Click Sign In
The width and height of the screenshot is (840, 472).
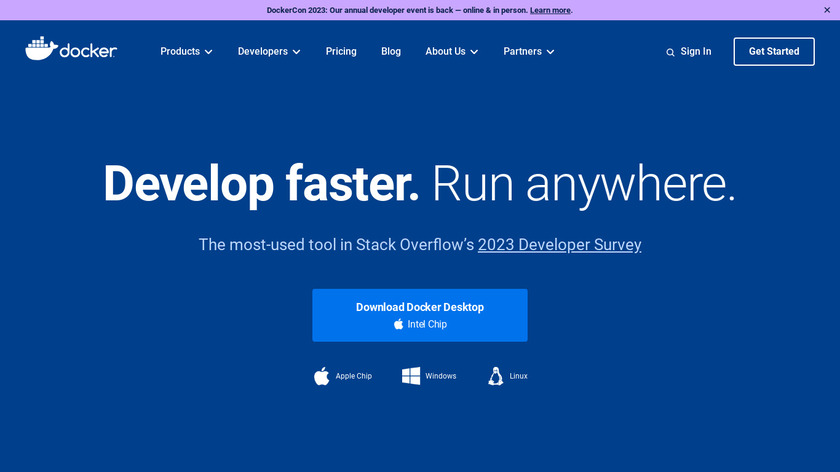[x=695, y=51]
